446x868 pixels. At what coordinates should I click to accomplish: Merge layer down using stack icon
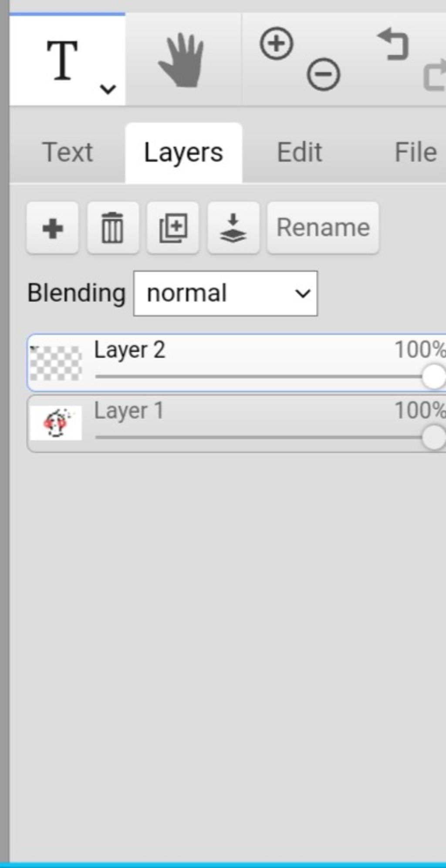point(233,228)
